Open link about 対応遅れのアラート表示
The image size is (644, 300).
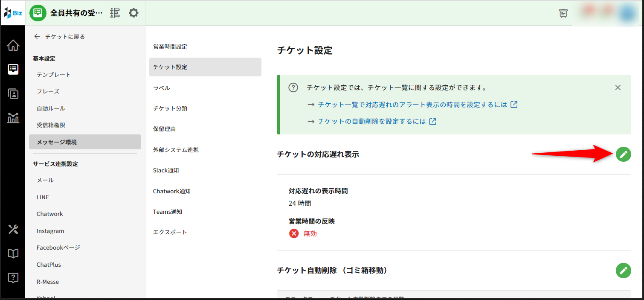click(x=412, y=105)
